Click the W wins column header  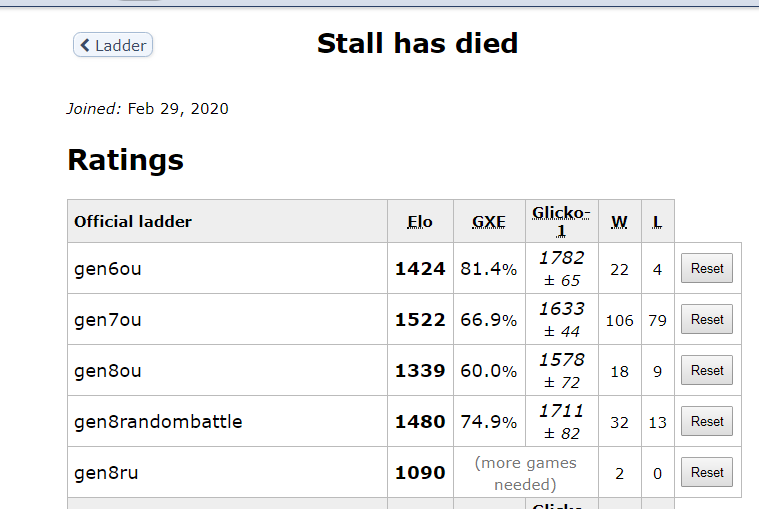[x=620, y=222]
